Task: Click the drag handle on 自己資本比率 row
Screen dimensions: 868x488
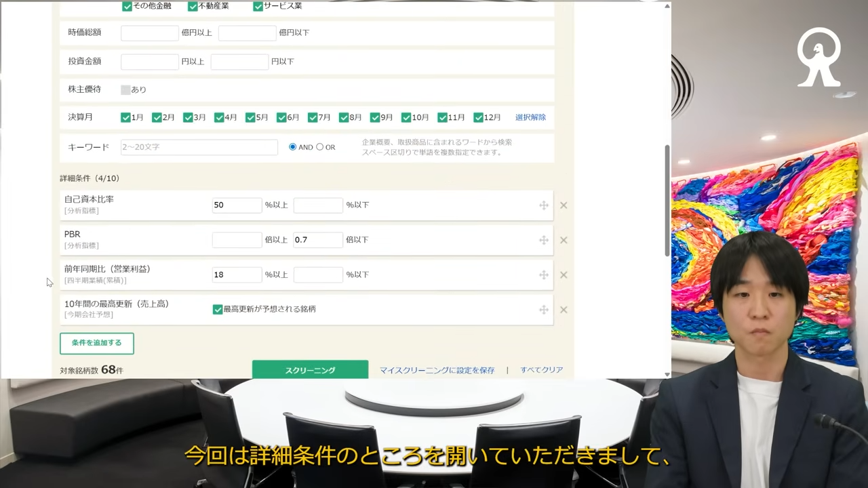Action: (544, 205)
